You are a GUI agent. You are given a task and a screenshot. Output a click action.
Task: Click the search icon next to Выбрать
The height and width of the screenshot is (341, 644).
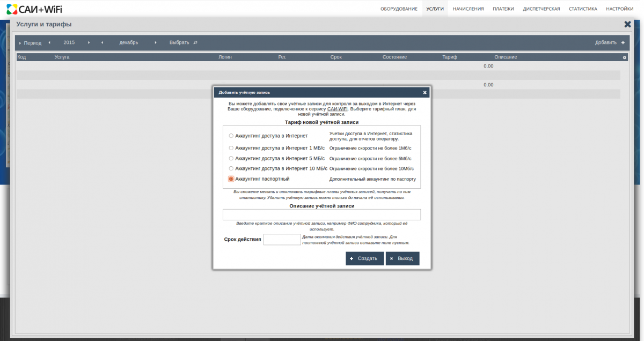tap(195, 42)
